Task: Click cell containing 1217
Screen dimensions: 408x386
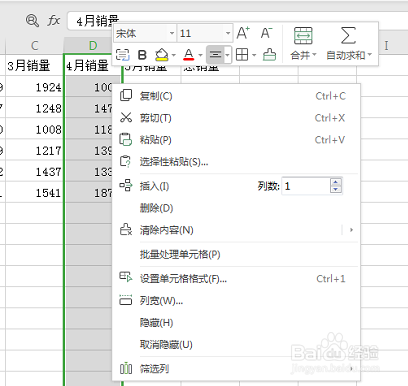Action: tap(34, 150)
